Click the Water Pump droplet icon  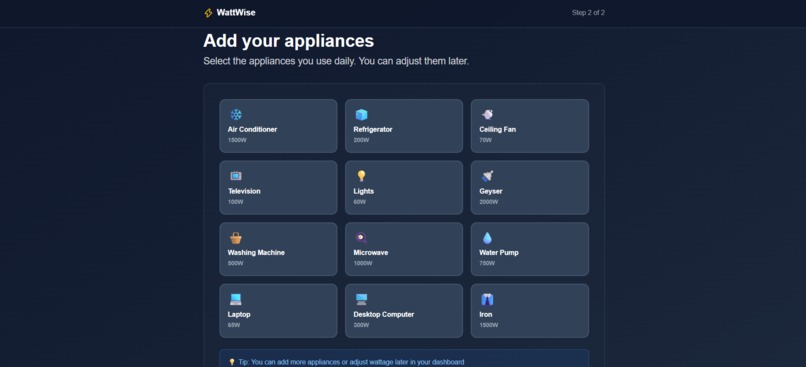[487, 238]
